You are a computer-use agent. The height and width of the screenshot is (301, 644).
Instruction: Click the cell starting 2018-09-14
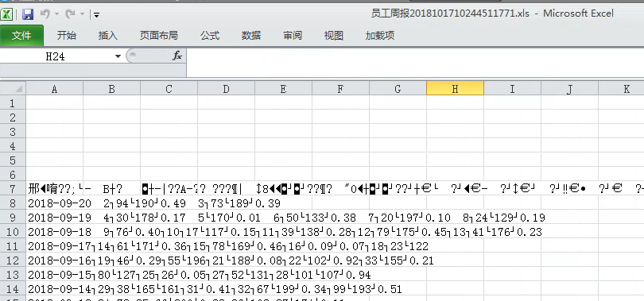(x=55, y=289)
